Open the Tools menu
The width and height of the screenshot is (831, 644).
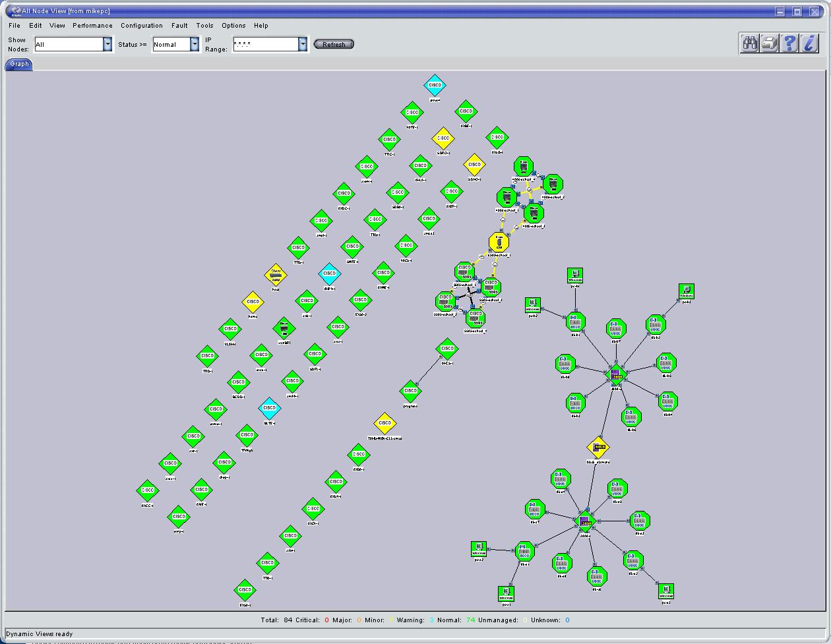point(204,26)
